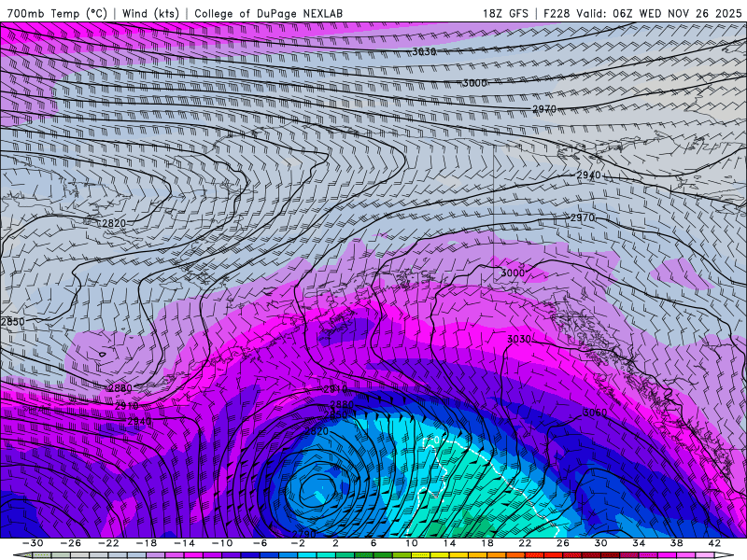Click the 26 colorbar tick label

pos(563,543)
